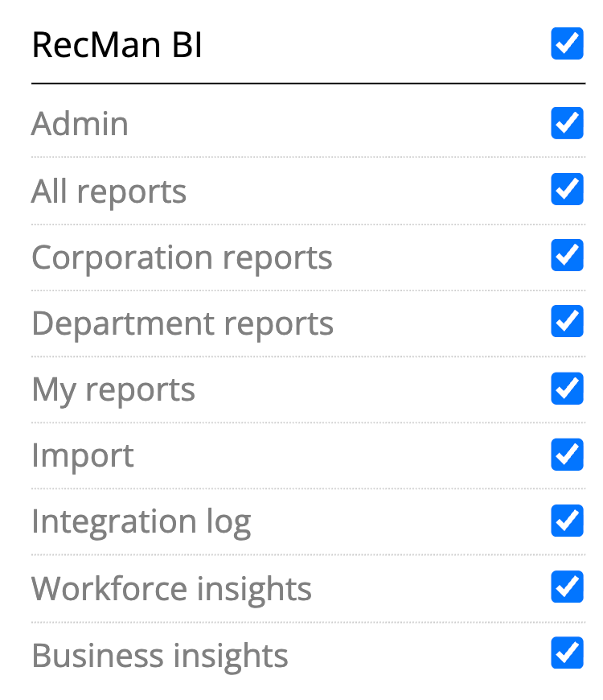
Task: Click the Corporation reports label
Action: tap(182, 257)
